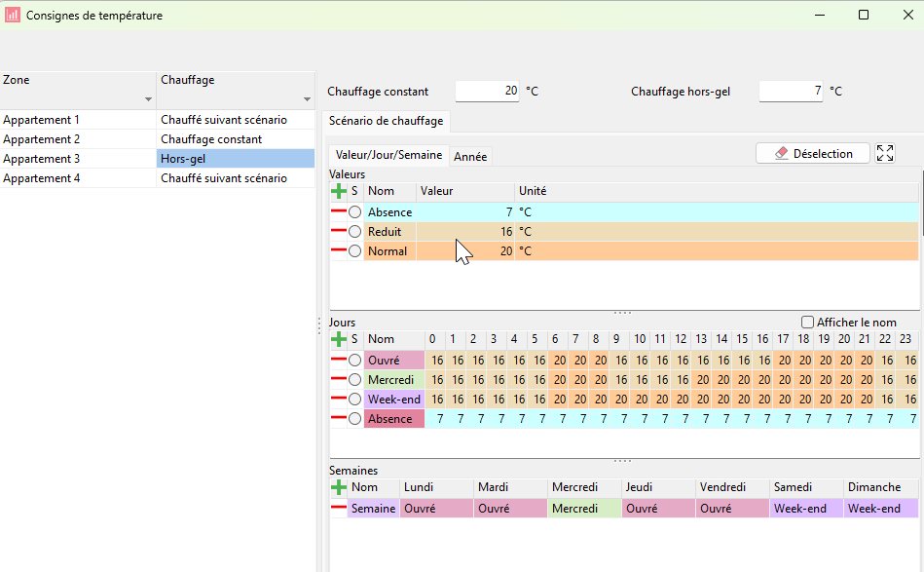Select Appartement 1 in zone list

tap(42, 120)
